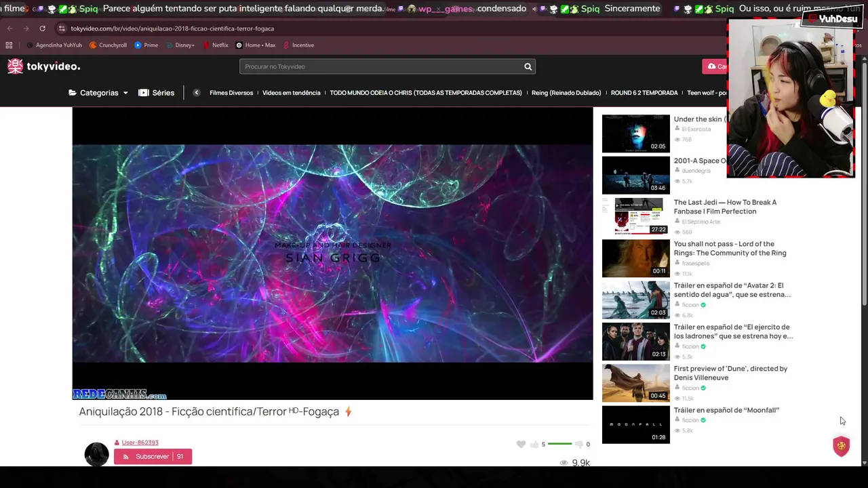Open Dune first preview thumbnail
The width and height of the screenshot is (868, 488).
(x=635, y=383)
